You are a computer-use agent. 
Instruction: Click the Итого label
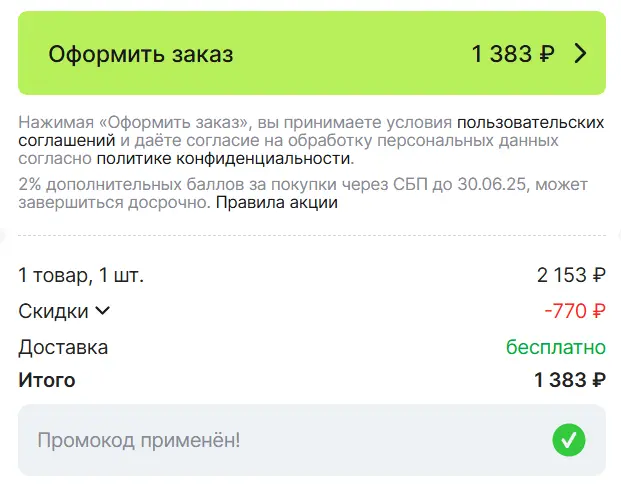[47, 380]
